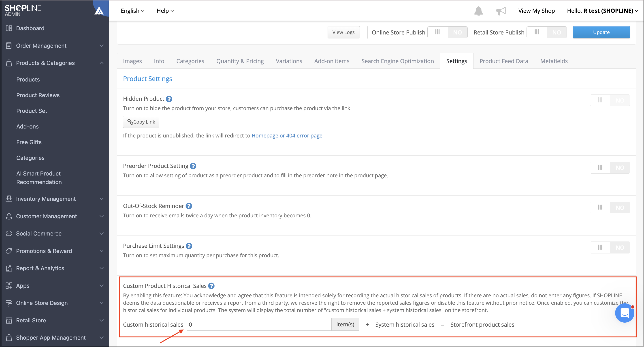644x347 pixels.
Task: Switch to the Variations tab
Action: [x=289, y=61]
